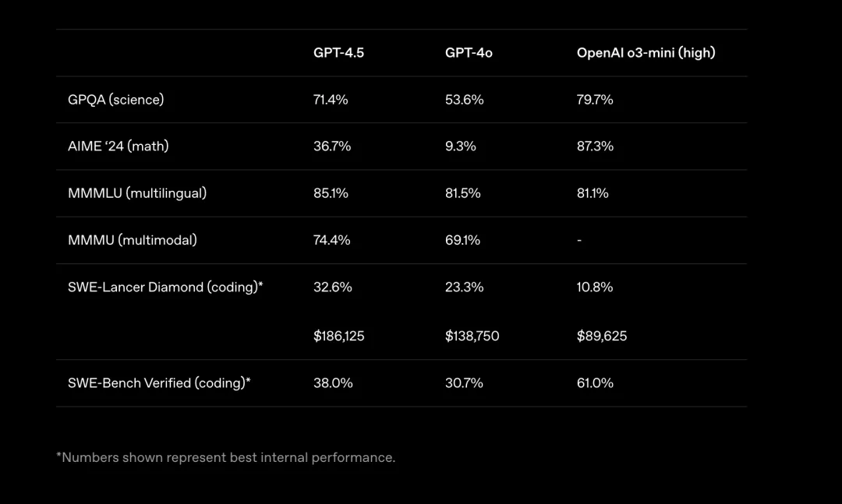
Task: Click the 61.0% SWE-Bench score cell
Action: pyautogui.click(x=595, y=382)
